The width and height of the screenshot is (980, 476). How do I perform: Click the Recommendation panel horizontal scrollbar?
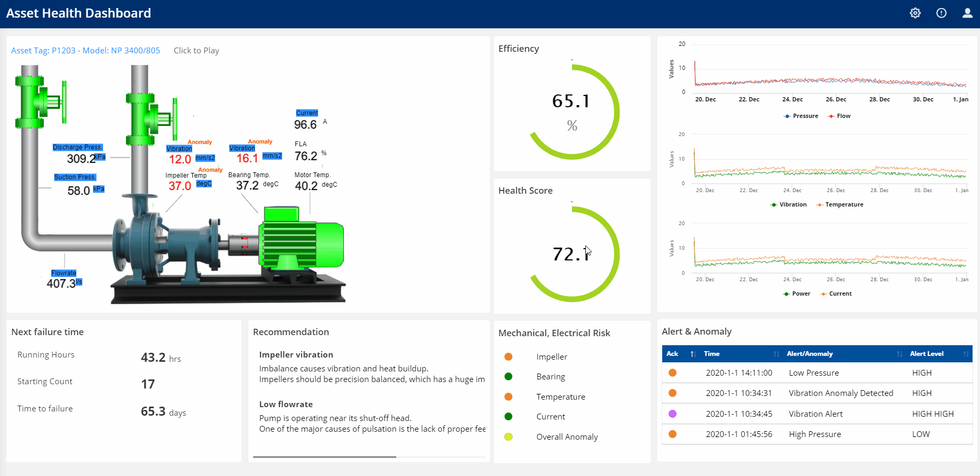click(325, 457)
